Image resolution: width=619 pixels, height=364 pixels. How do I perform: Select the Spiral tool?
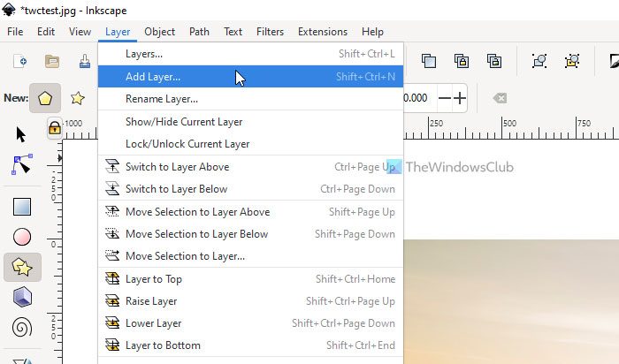(x=22, y=327)
